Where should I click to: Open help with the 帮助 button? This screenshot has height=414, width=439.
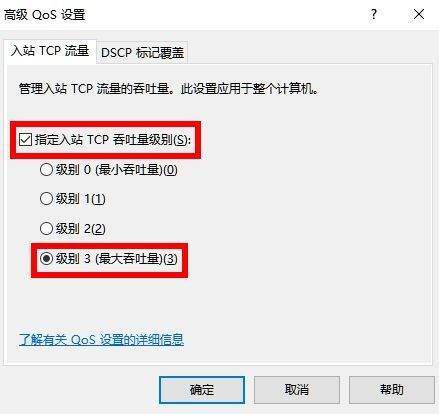click(x=392, y=390)
